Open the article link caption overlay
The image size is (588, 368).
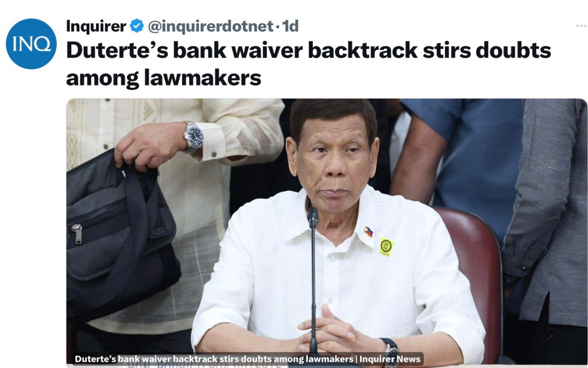tap(247, 359)
